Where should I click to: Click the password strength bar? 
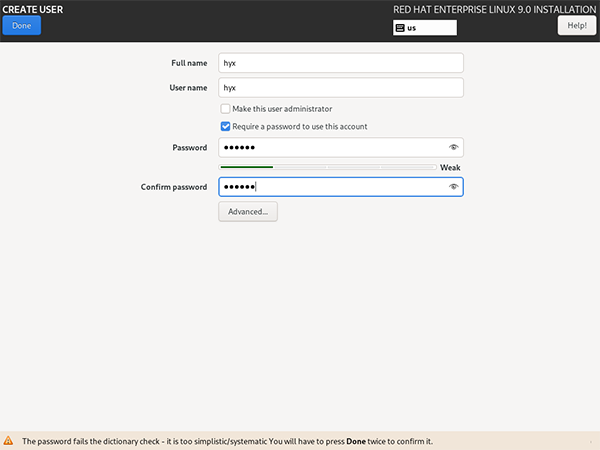pyautogui.click(x=328, y=167)
